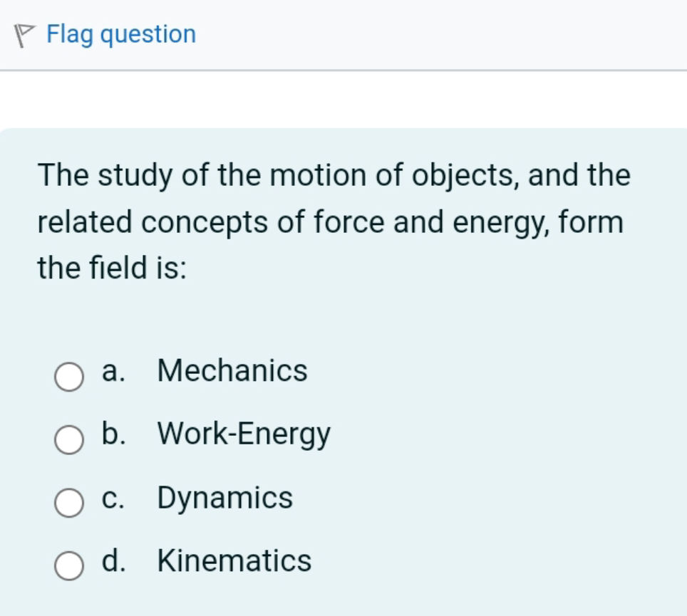Click the answer label Kinematics
Image resolution: width=687 pixels, height=616 pixels.
pyautogui.click(x=234, y=561)
